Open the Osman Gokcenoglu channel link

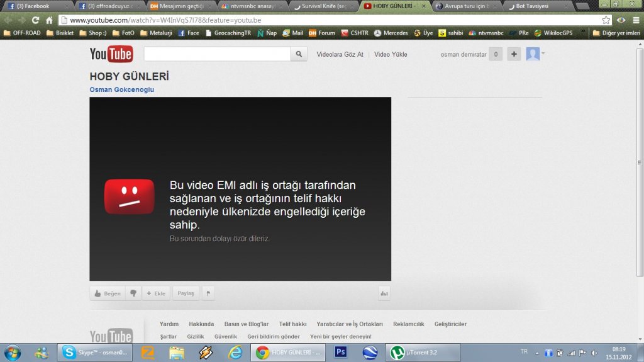click(122, 89)
